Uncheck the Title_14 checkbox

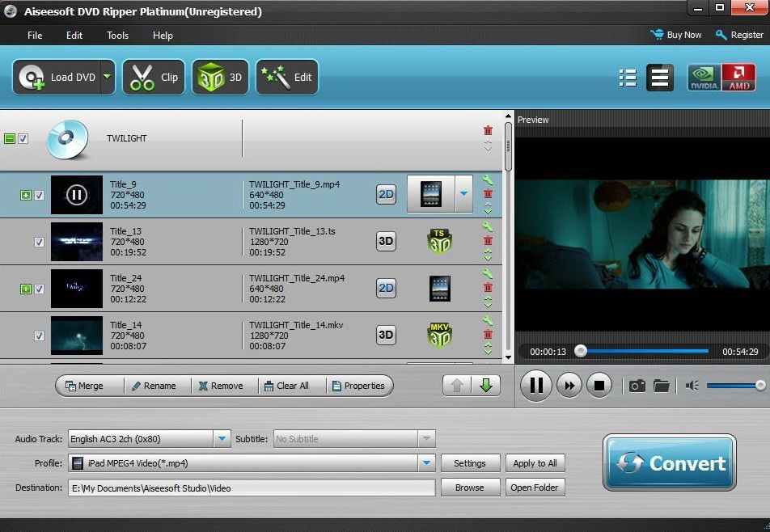click(39, 336)
